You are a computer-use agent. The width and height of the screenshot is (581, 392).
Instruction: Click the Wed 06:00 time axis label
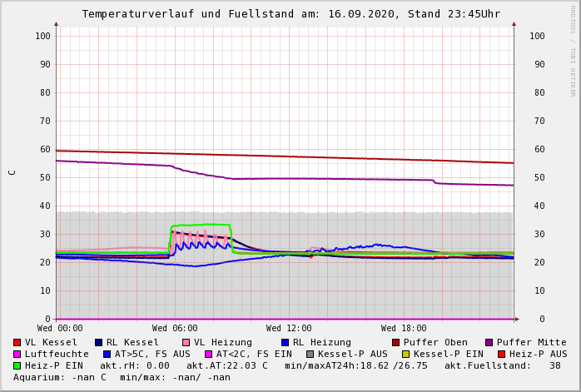point(175,329)
